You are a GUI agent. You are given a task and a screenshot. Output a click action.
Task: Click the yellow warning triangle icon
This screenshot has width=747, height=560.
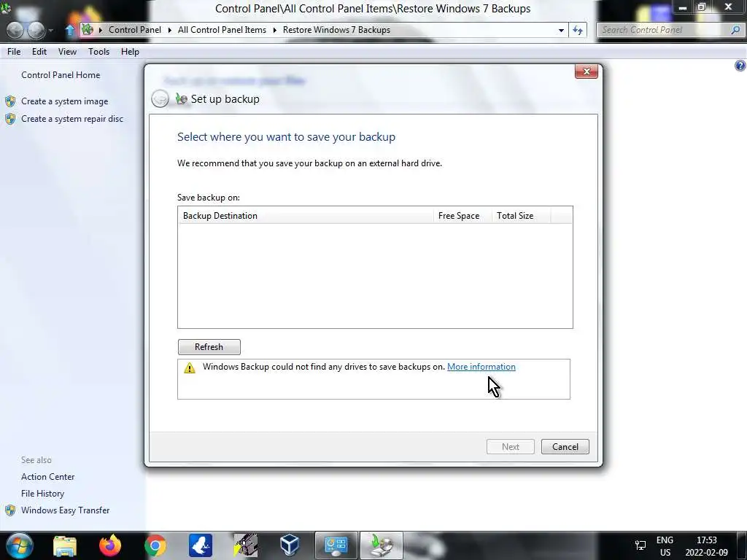(x=190, y=367)
